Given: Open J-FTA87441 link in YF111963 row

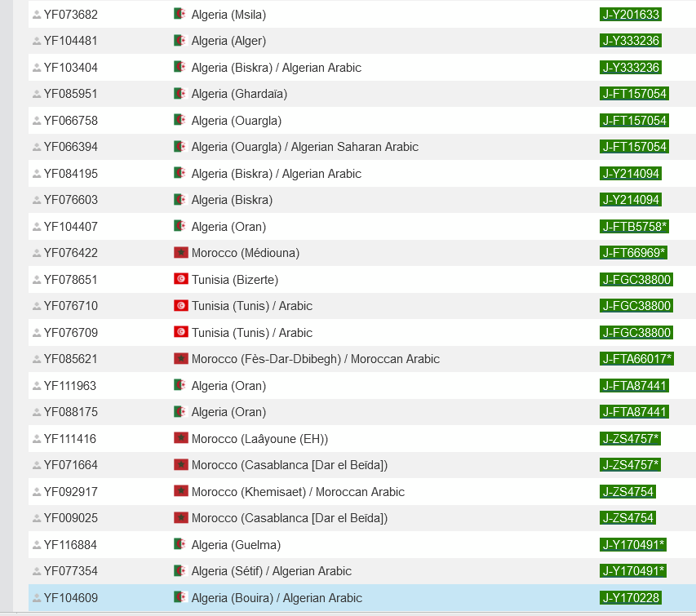Looking at the screenshot, I should pos(634,385).
